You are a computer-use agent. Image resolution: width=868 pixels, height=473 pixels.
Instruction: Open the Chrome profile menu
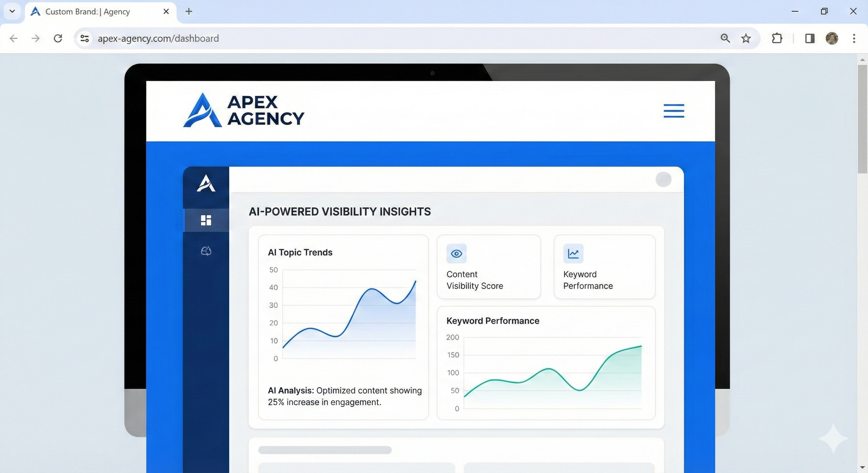832,38
